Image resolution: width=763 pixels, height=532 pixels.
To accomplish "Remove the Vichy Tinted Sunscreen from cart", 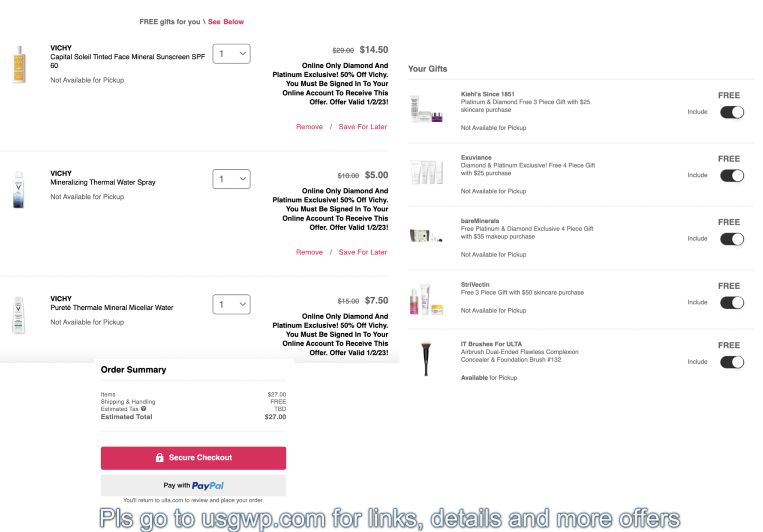I will point(309,127).
